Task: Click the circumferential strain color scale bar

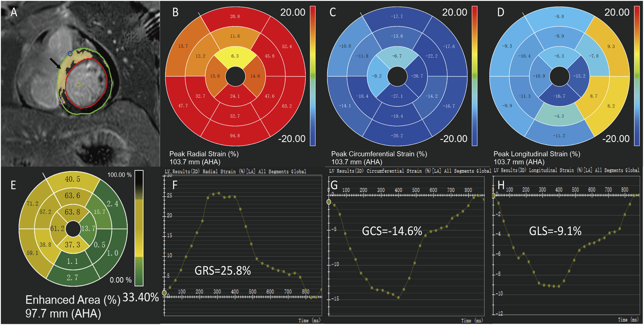Action: 475,76
